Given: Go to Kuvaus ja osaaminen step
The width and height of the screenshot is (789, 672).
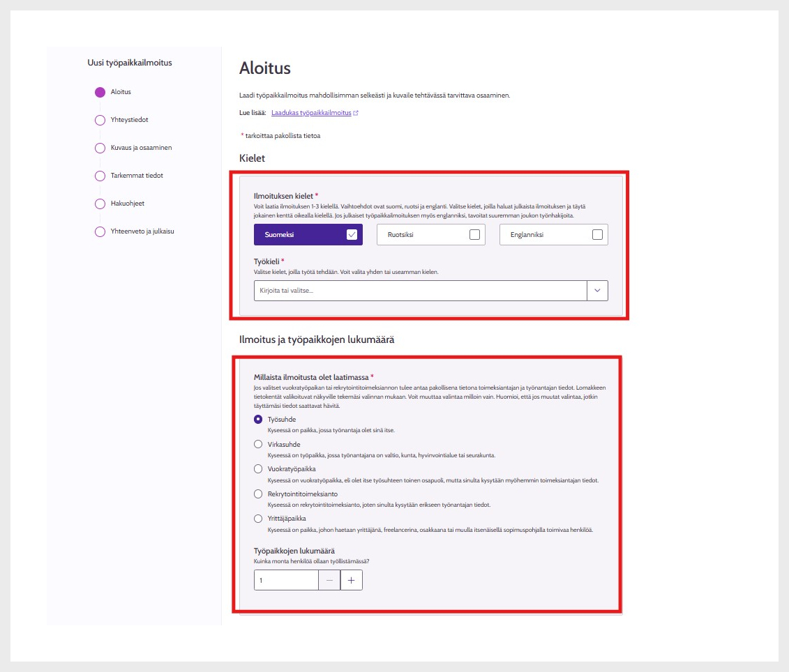Looking at the screenshot, I should coord(141,148).
